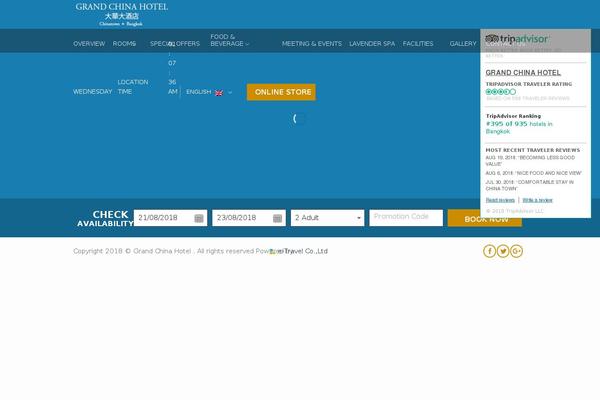
Task: Open the Gallery menu item
Action: pos(463,44)
